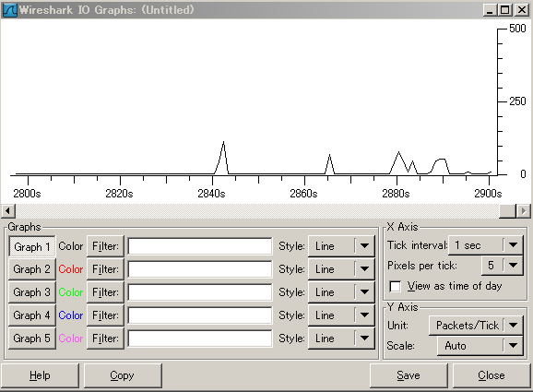The height and width of the screenshot is (392, 533).
Task: Toggle the Graph 2 button
Action: pos(32,269)
